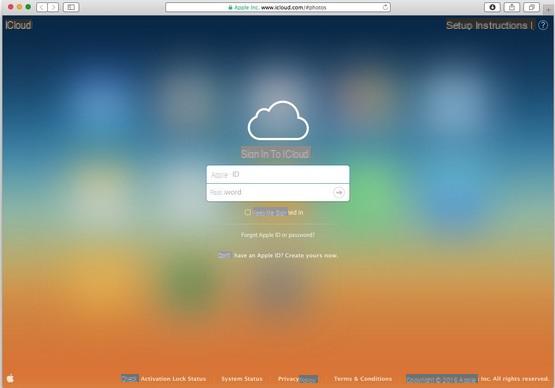Toggle the Safari sidebar button
The image size is (555, 388).
[71, 7]
